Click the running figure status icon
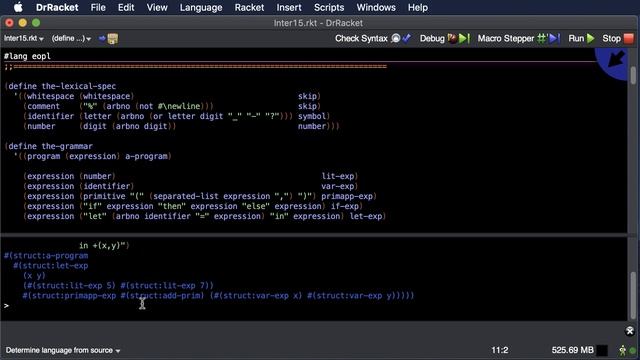This screenshot has width=640, height=360. [622, 350]
